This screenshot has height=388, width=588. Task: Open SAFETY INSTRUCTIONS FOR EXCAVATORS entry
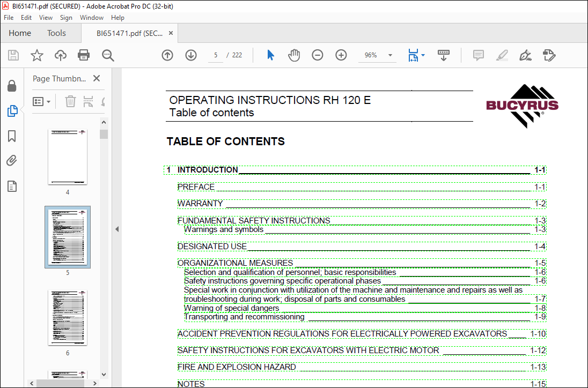coord(362,350)
